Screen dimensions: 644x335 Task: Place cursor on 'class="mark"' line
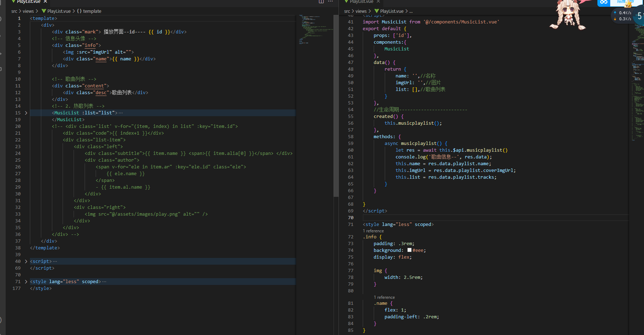(x=119, y=32)
